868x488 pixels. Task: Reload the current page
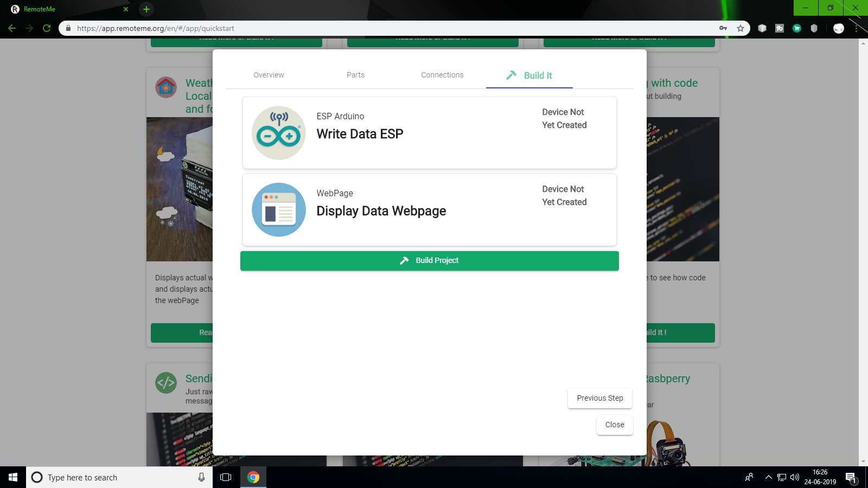(x=47, y=28)
